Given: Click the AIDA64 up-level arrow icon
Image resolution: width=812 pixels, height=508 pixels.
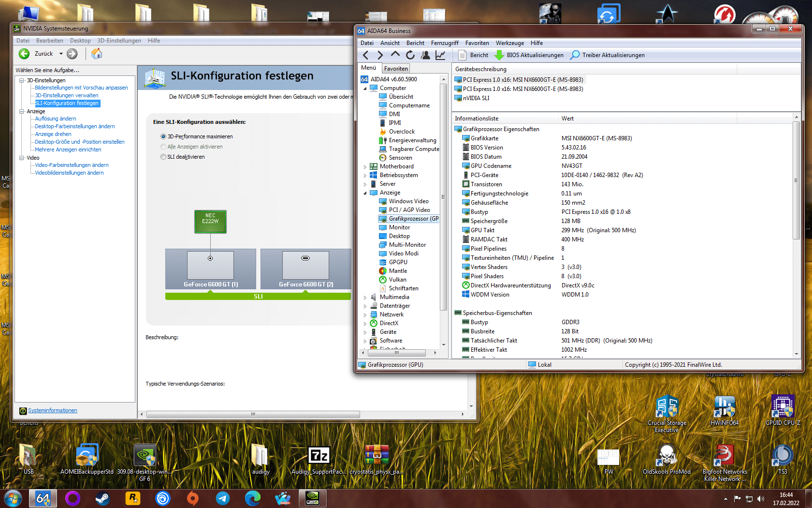Looking at the screenshot, I should (395, 55).
